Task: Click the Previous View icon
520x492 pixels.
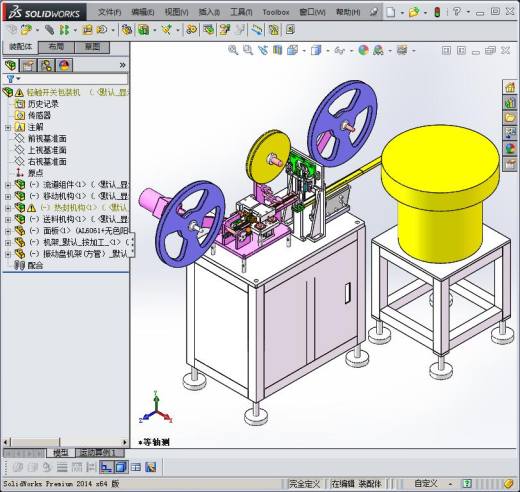Action: (263, 50)
